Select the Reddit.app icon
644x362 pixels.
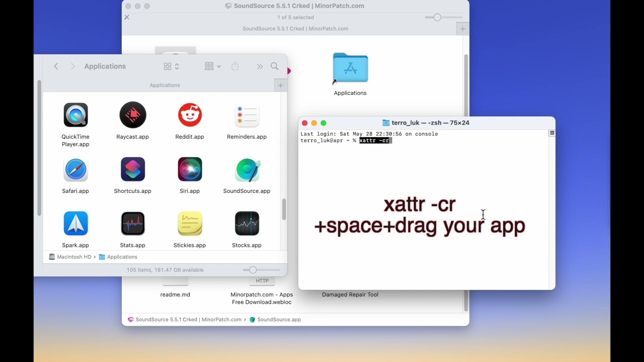(x=190, y=115)
